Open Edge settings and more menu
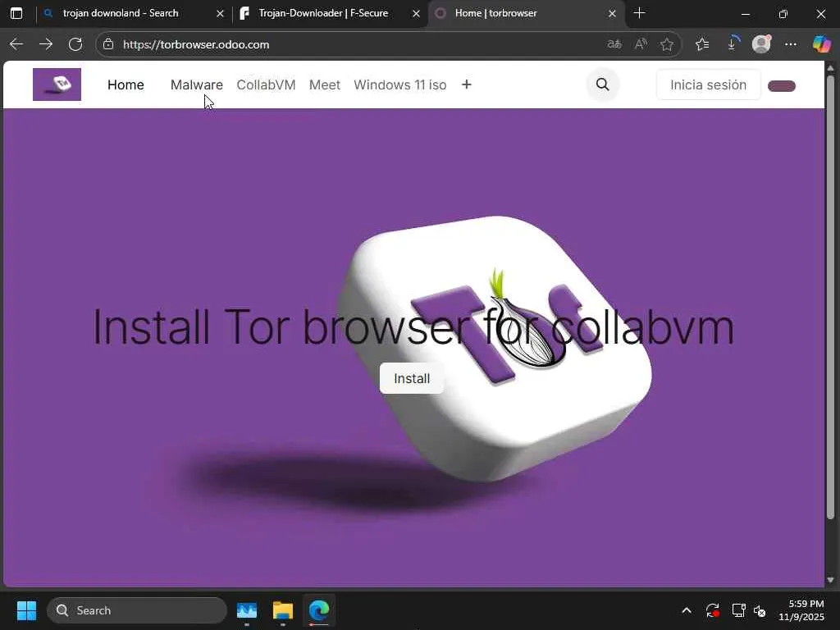This screenshot has height=630, width=840. point(791,44)
